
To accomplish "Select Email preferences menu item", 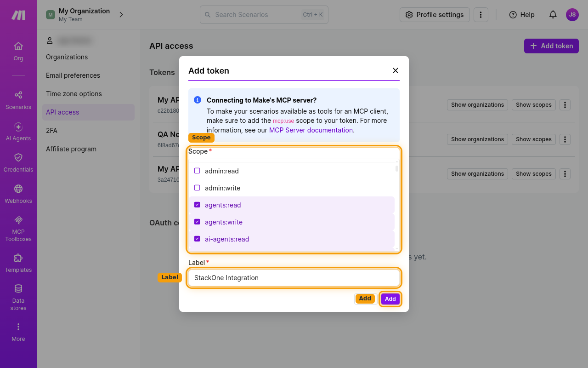I will pyautogui.click(x=73, y=75).
